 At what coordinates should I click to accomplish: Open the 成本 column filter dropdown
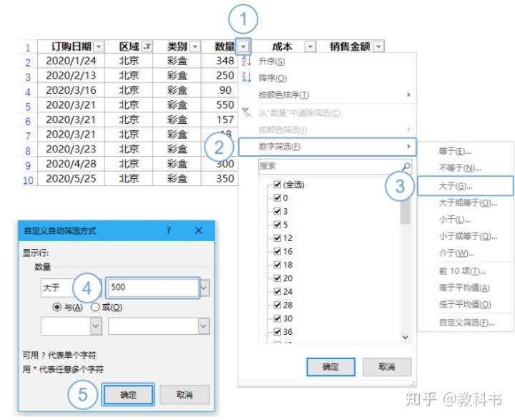[x=310, y=47]
